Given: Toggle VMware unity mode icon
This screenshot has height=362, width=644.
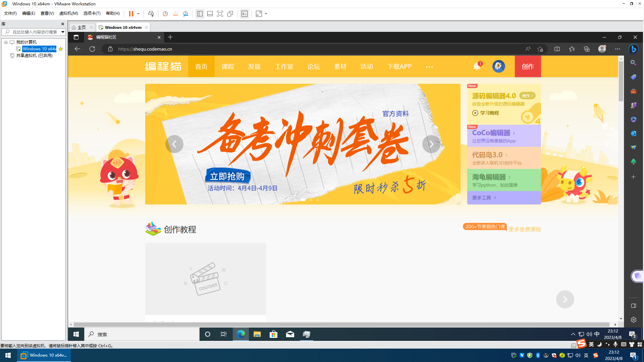Looking at the screenshot, I should pyautogui.click(x=230, y=14).
